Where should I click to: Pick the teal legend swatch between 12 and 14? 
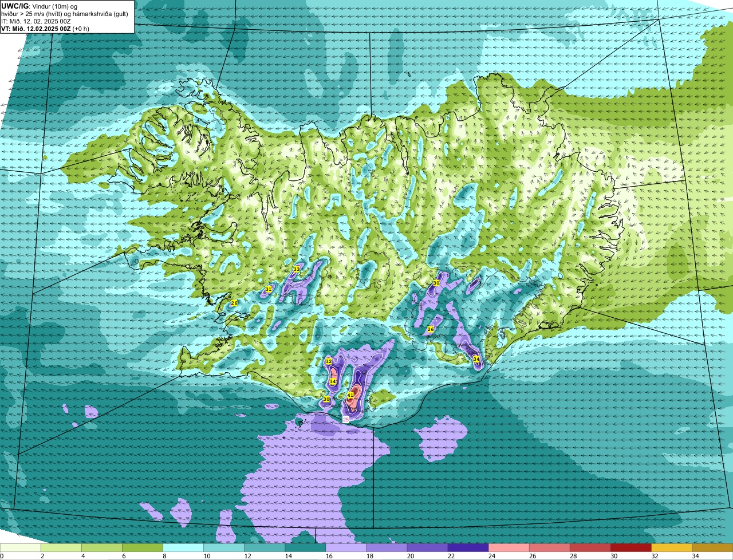click(265, 548)
